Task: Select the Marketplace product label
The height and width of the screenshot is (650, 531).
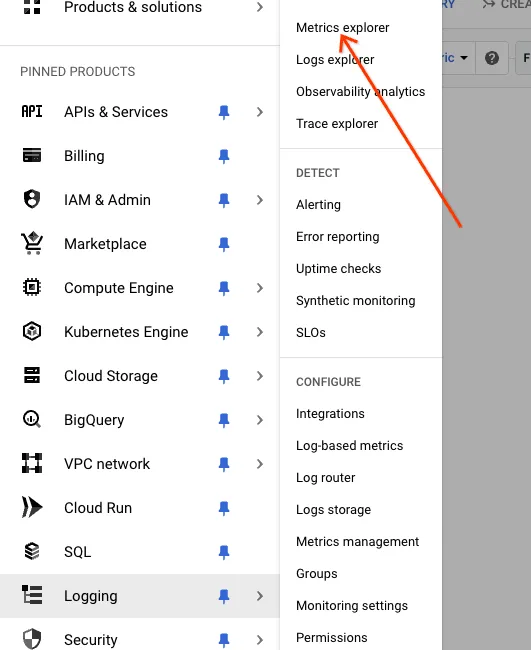Action: (x=105, y=244)
